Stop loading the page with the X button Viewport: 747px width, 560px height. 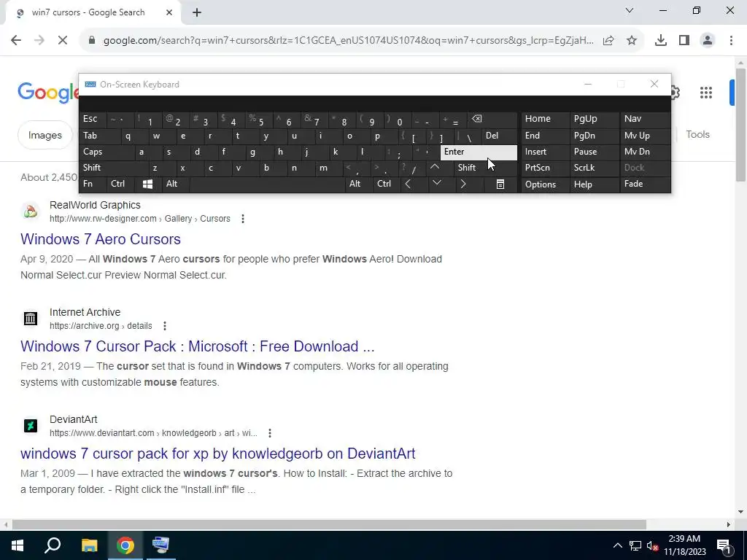click(63, 41)
